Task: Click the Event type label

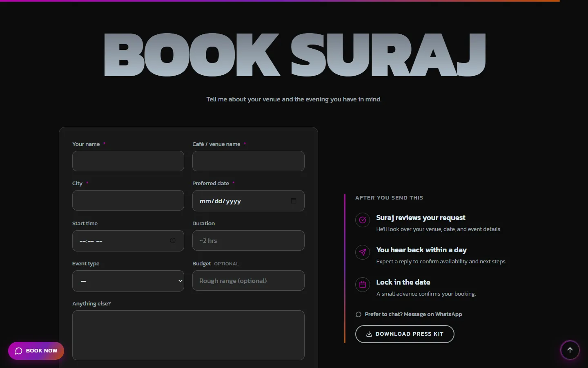Action: point(86,264)
